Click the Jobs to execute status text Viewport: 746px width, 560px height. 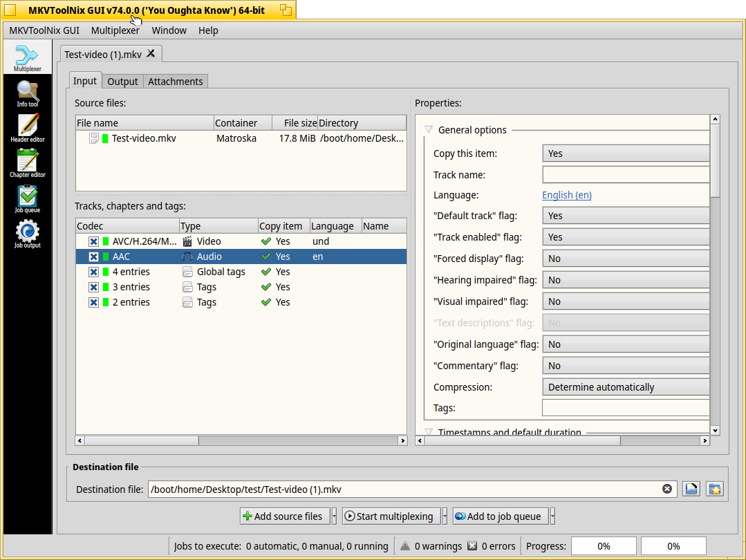pyautogui.click(x=281, y=545)
